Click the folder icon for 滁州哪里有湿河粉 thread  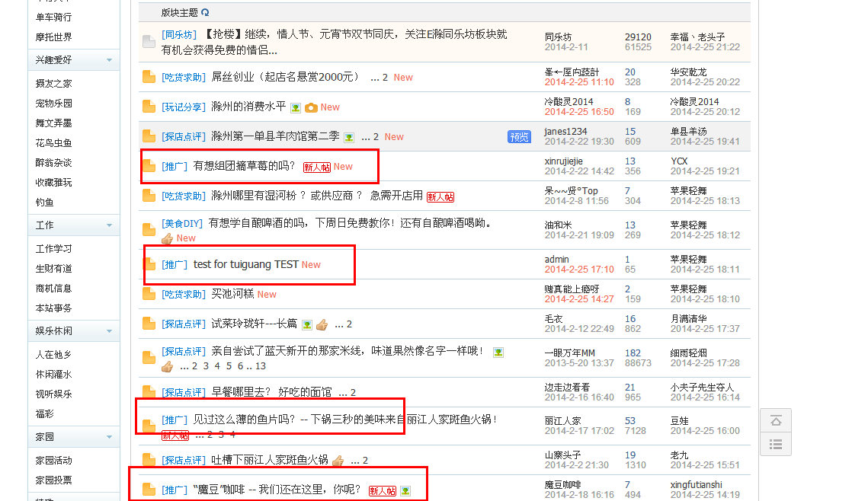click(149, 196)
